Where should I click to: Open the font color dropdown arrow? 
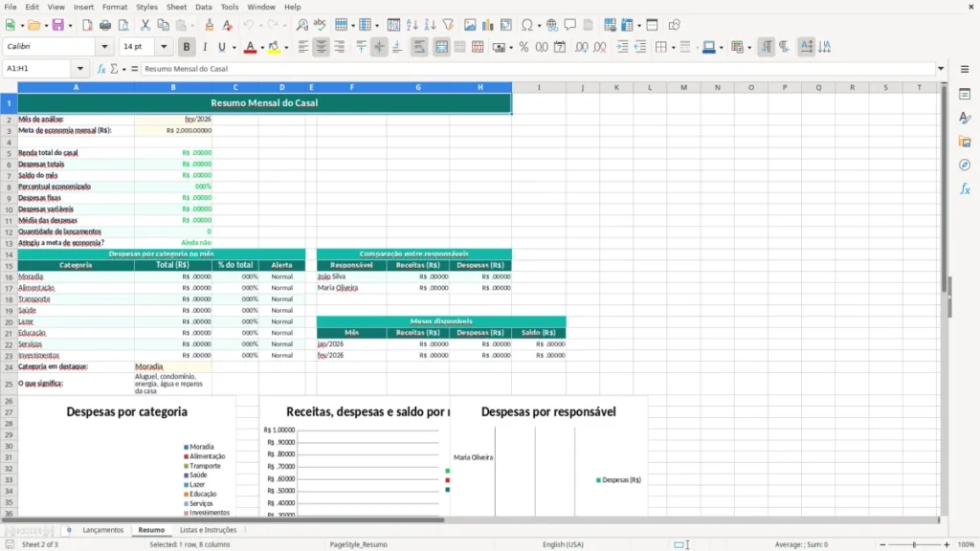[262, 47]
